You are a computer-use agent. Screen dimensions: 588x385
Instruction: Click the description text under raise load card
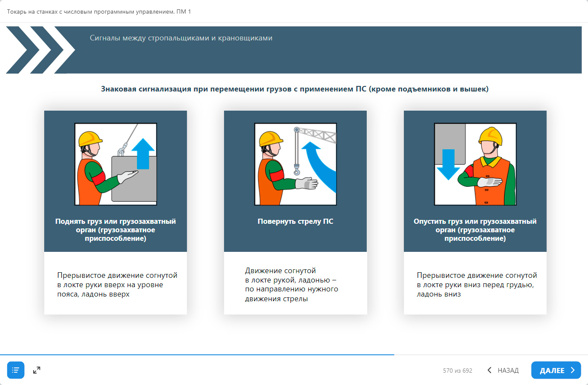point(117,285)
